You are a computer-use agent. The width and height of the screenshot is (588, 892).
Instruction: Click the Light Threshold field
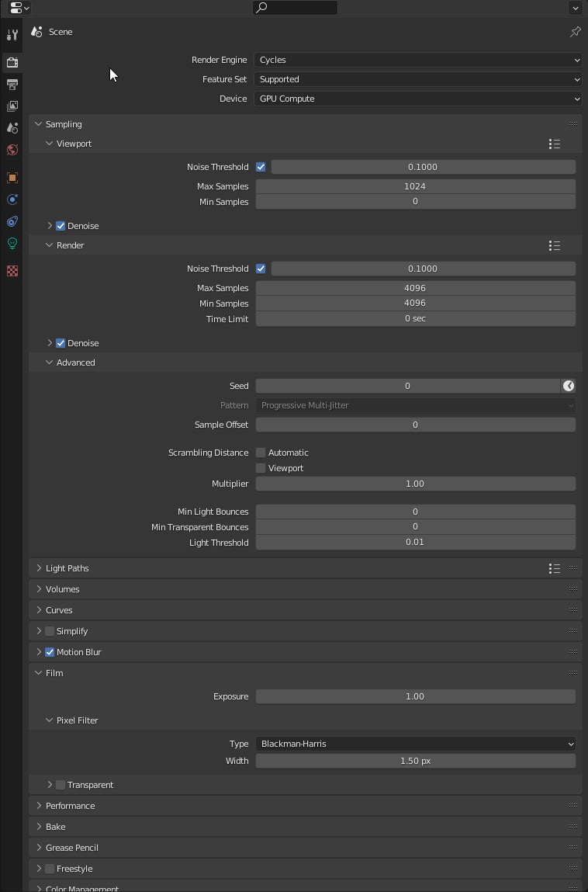point(415,542)
